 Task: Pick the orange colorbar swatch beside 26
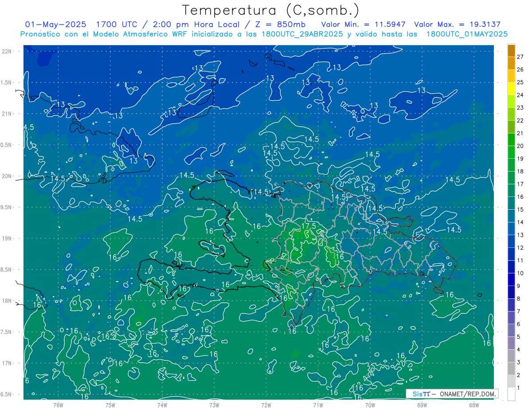point(512,63)
